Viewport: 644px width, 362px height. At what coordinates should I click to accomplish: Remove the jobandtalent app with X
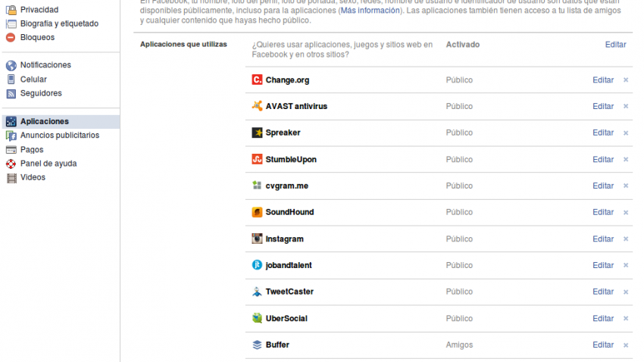coord(626,266)
